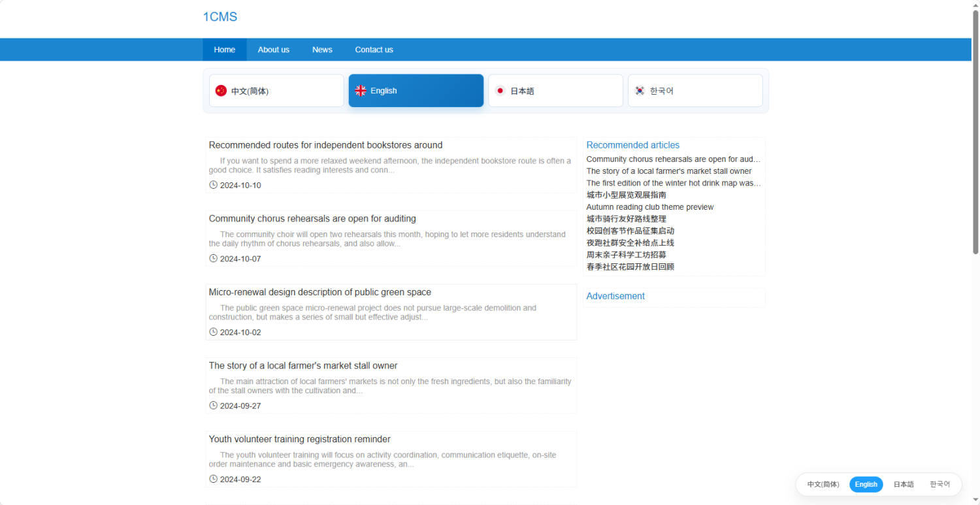Click the date 2024-10-10
Screen dimensions: 980x505
point(240,186)
